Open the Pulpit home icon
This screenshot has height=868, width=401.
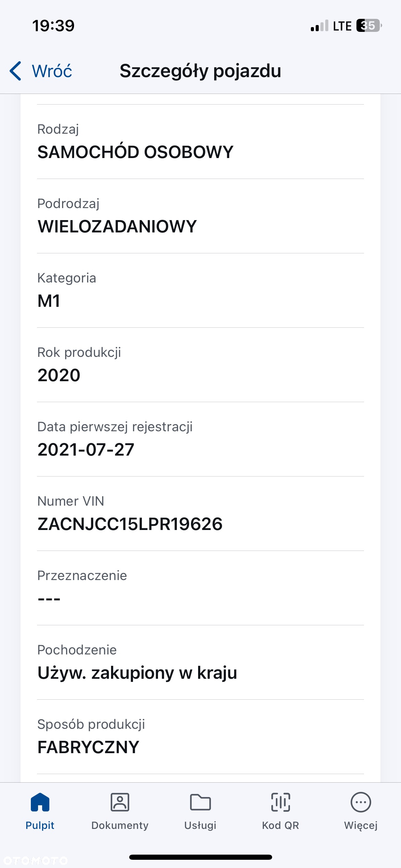pos(40,802)
